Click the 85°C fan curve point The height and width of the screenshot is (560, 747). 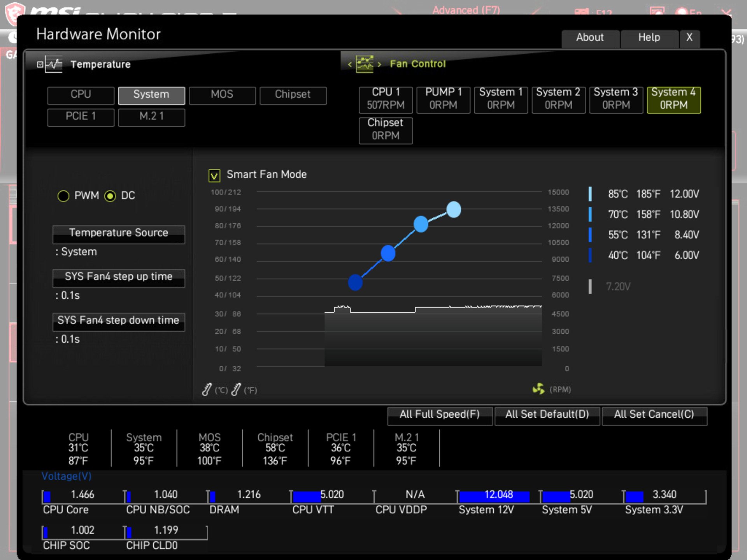(454, 210)
